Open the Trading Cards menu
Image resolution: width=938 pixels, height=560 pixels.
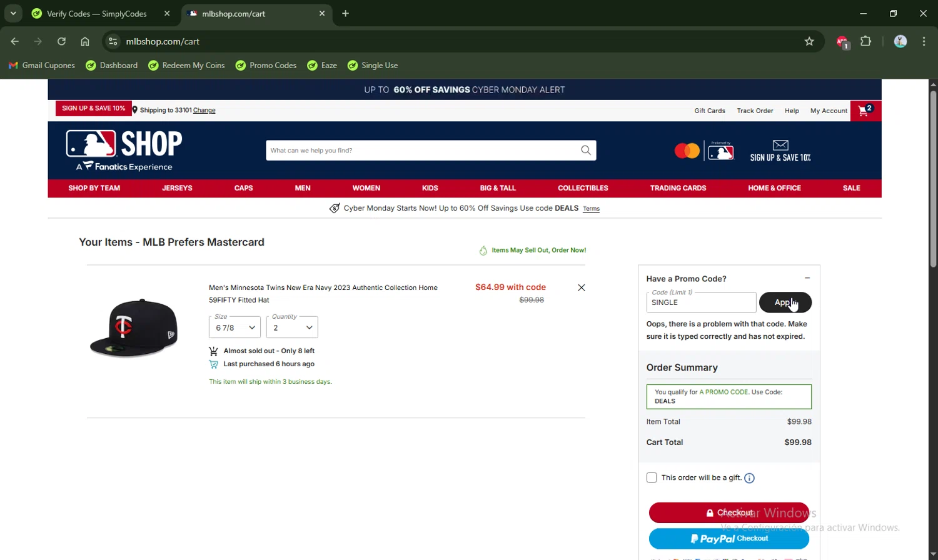(678, 187)
